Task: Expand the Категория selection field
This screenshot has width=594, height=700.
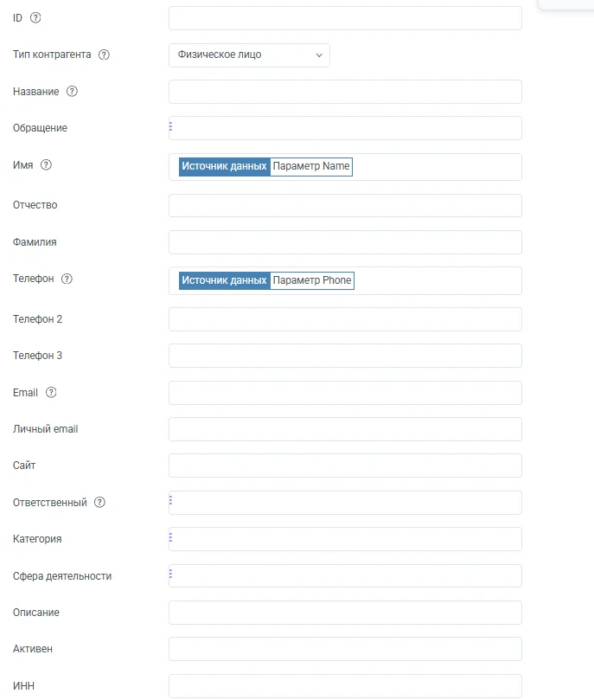Action: tap(345, 539)
